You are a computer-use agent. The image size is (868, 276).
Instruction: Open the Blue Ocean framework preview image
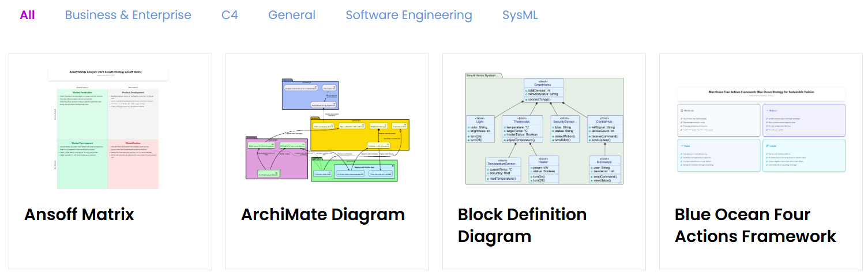point(761,128)
